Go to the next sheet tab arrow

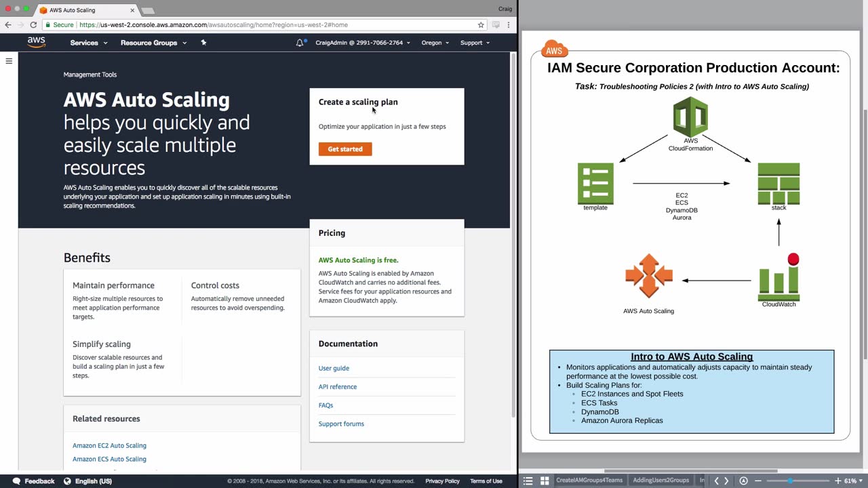[726, 481]
